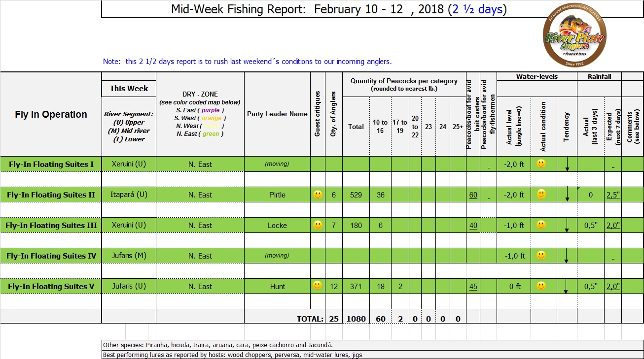Click guest critique smiley in Locke row
The image size is (644, 359).
tap(318, 225)
